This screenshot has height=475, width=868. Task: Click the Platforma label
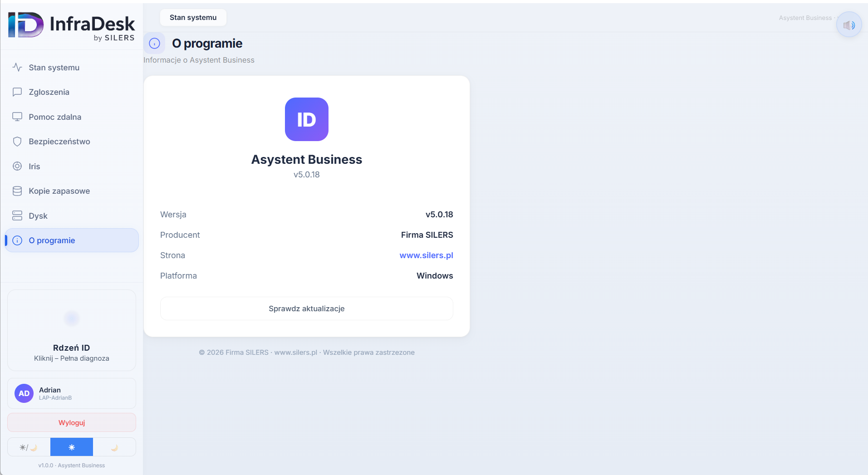click(x=178, y=276)
